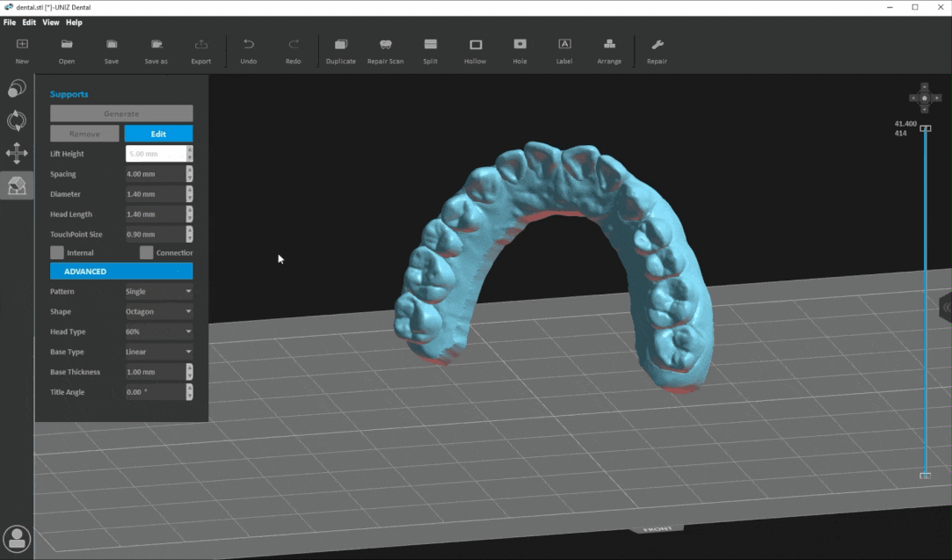Open the File menu
The height and width of the screenshot is (560, 952).
click(10, 22)
